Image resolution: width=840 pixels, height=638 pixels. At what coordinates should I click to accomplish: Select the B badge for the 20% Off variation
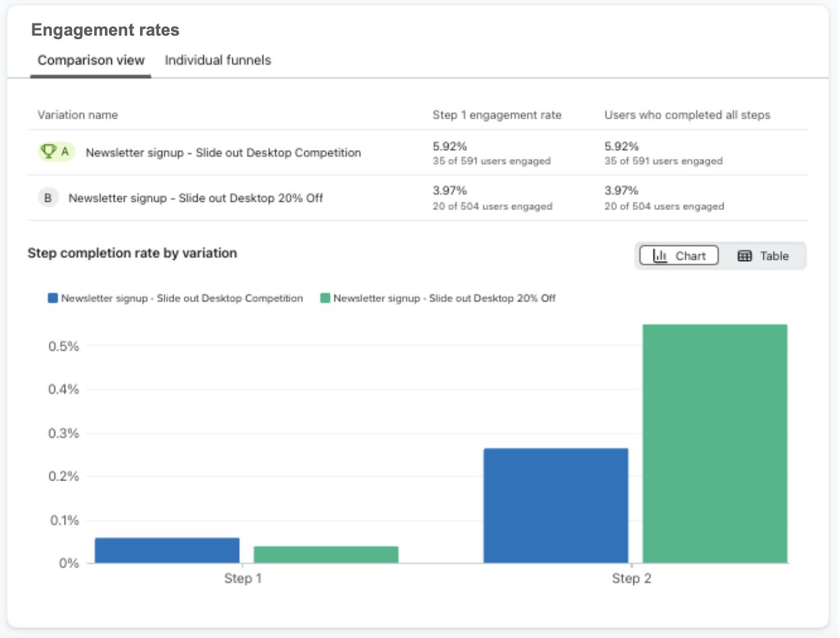click(48, 197)
